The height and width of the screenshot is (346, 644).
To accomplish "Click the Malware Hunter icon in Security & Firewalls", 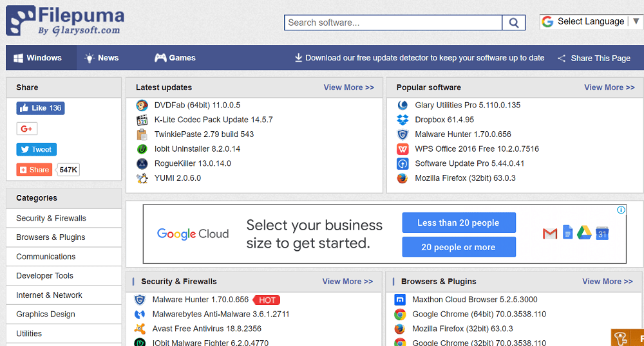I will [x=140, y=300].
